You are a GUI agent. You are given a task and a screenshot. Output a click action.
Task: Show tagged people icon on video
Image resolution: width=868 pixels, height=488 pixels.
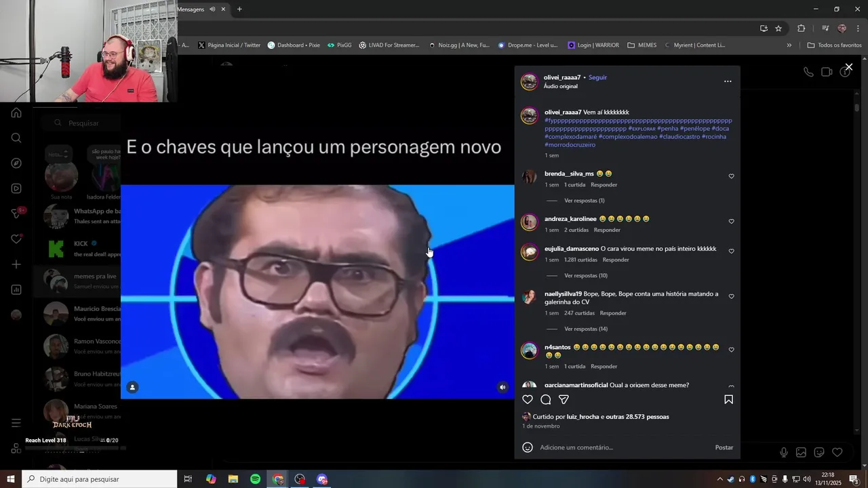[x=133, y=387]
